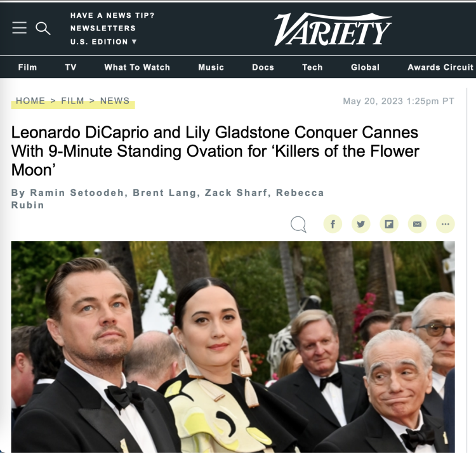Show more sharing options ellipsis icon

click(x=446, y=224)
